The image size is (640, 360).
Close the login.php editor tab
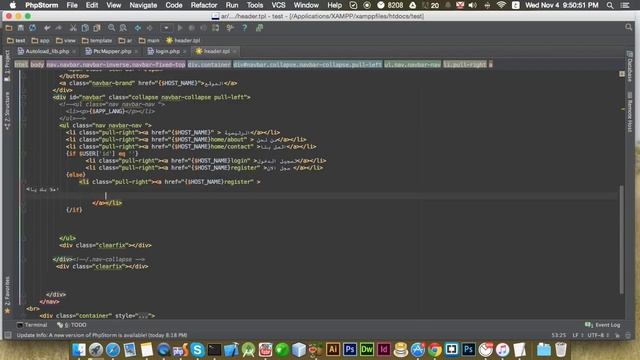[x=184, y=51]
